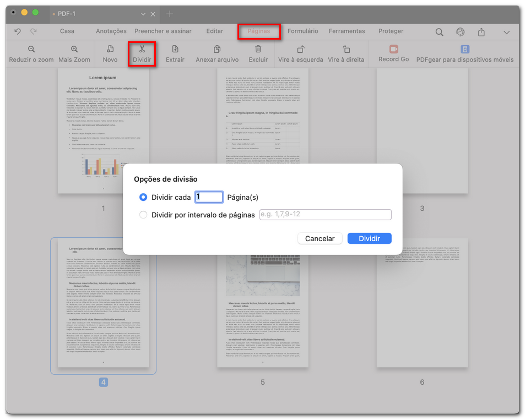
Task: Select the Reduzir o zoom tool
Action: [x=31, y=53]
